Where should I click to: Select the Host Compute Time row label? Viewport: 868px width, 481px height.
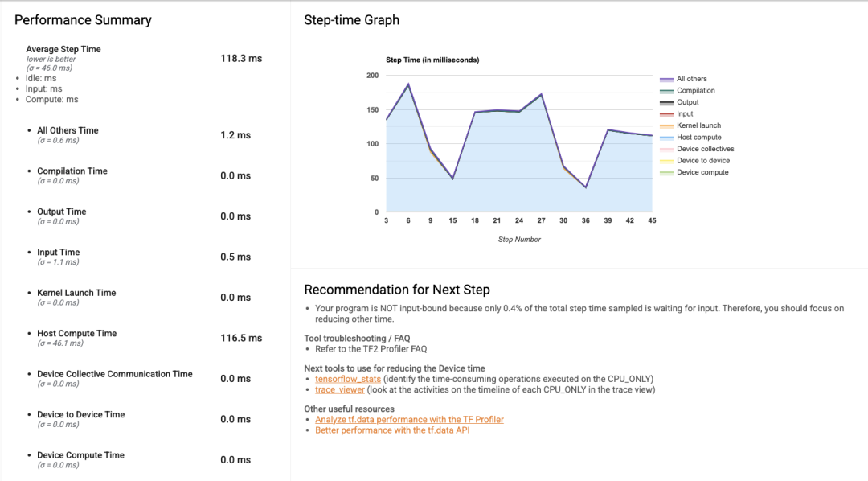click(76, 334)
